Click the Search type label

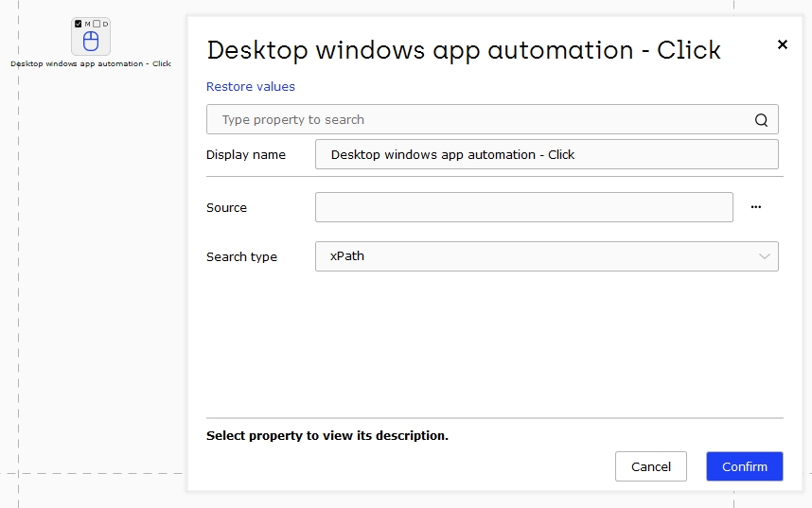pyautogui.click(x=241, y=257)
